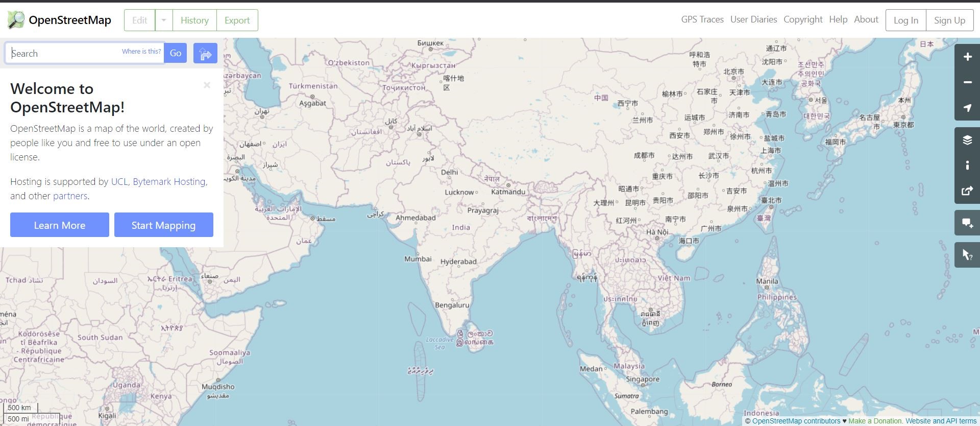Screen dimensions: 980x426
Task: Click the Soomaaliya country label
Action: 230,352
